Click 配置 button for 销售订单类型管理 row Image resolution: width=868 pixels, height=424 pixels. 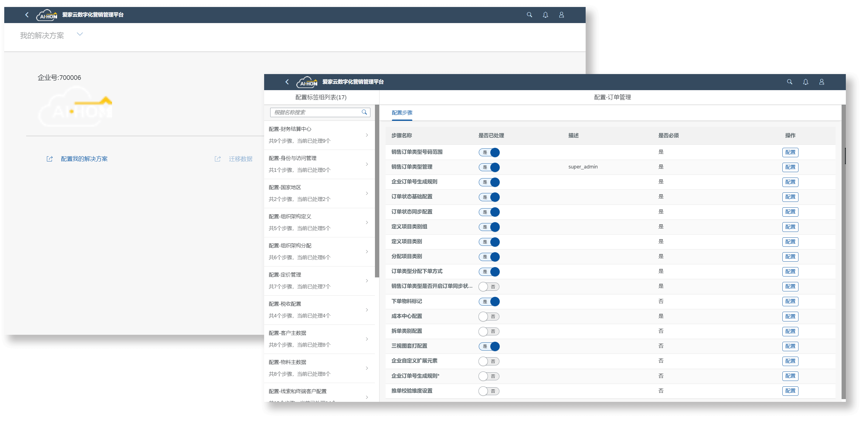point(790,167)
